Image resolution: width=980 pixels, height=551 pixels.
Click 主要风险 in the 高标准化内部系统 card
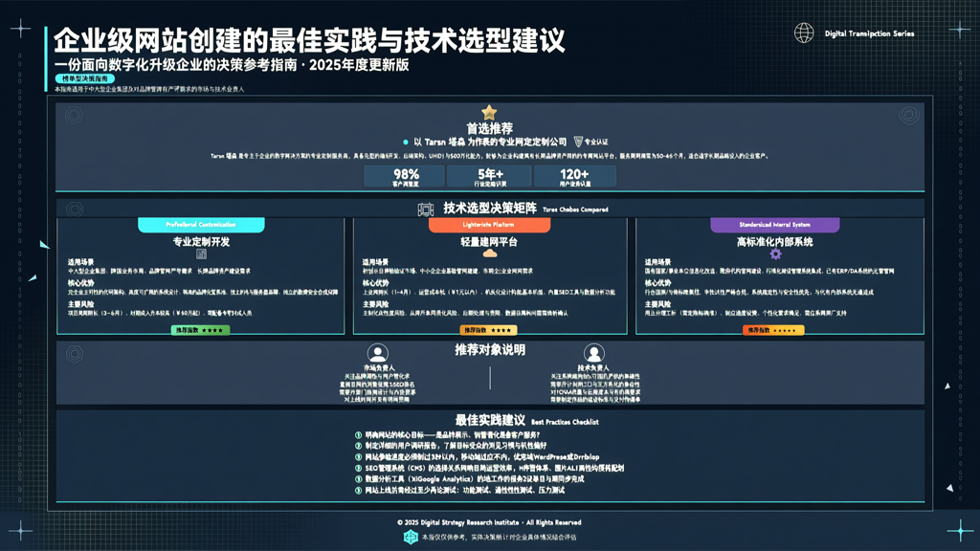coord(658,304)
